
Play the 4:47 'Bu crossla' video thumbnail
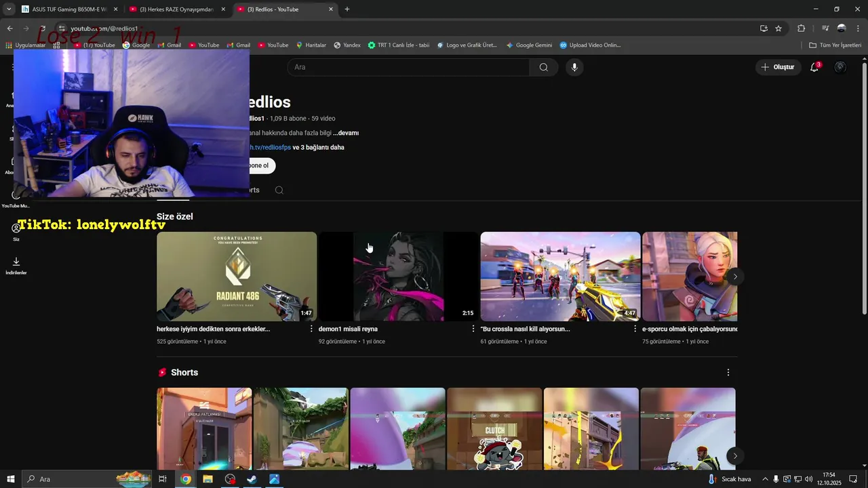point(561,277)
